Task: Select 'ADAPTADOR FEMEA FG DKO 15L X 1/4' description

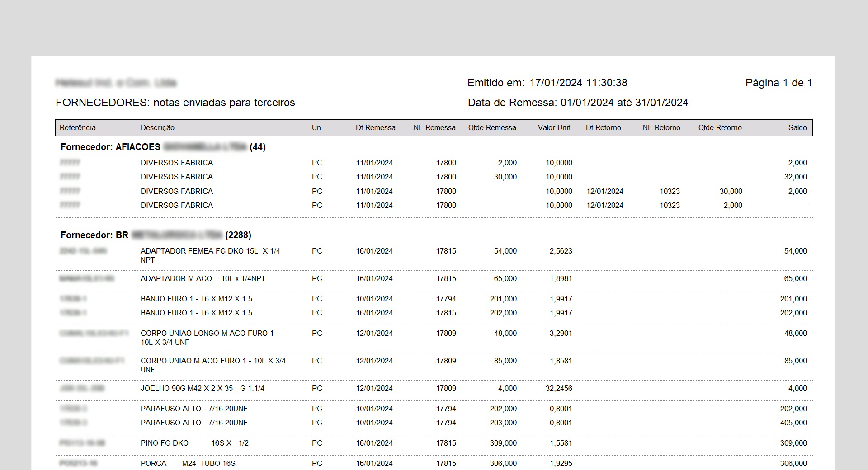Action: pyautogui.click(x=210, y=255)
